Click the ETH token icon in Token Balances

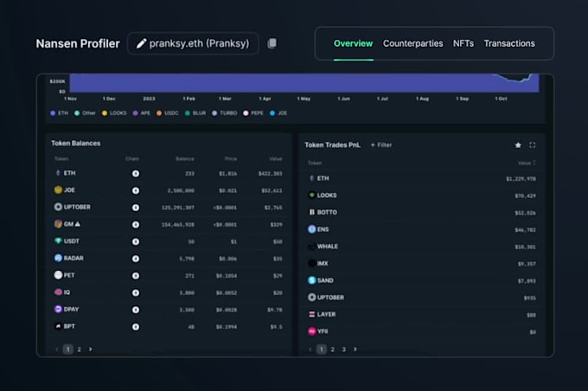pos(58,173)
